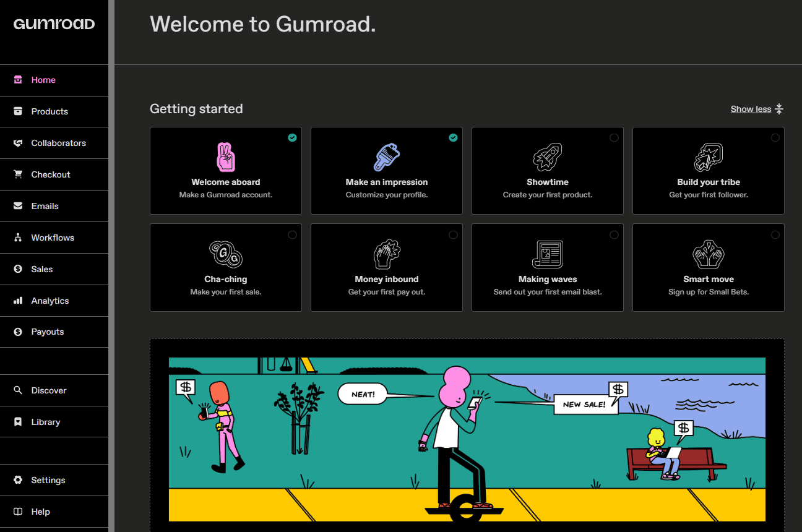Mark Cha-ching as completed
Screen dimensions: 802x532
pyautogui.click(x=293, y=234)
